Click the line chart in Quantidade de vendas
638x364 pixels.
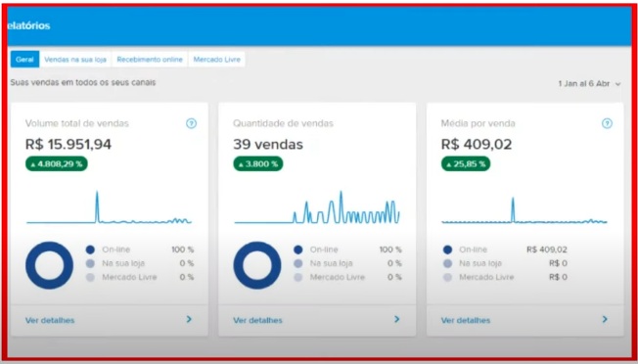tap(317, 207)
